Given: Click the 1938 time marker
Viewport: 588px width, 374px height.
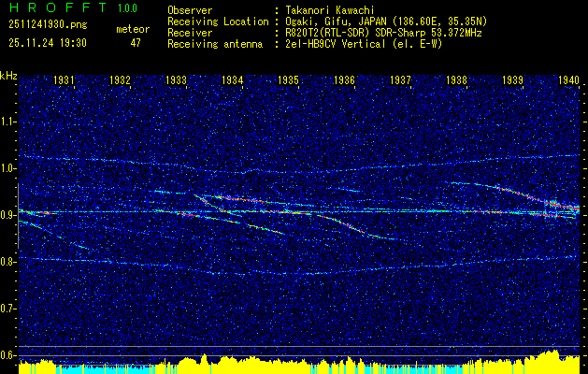Looking at the screenshot, I should point(456,79).
